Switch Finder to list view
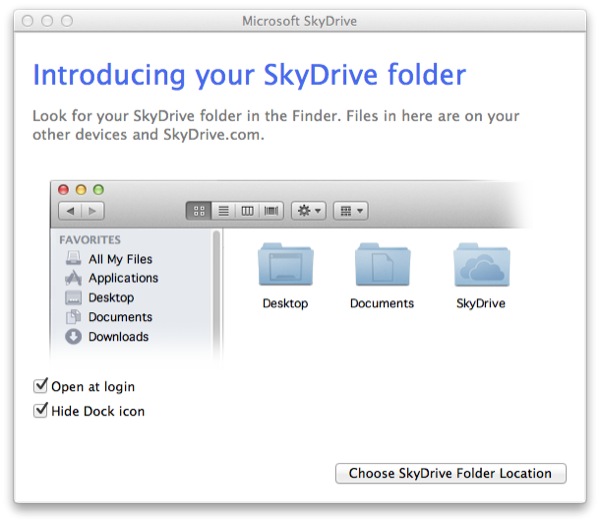This screenshot has width=600, height=523. (223, 211)
